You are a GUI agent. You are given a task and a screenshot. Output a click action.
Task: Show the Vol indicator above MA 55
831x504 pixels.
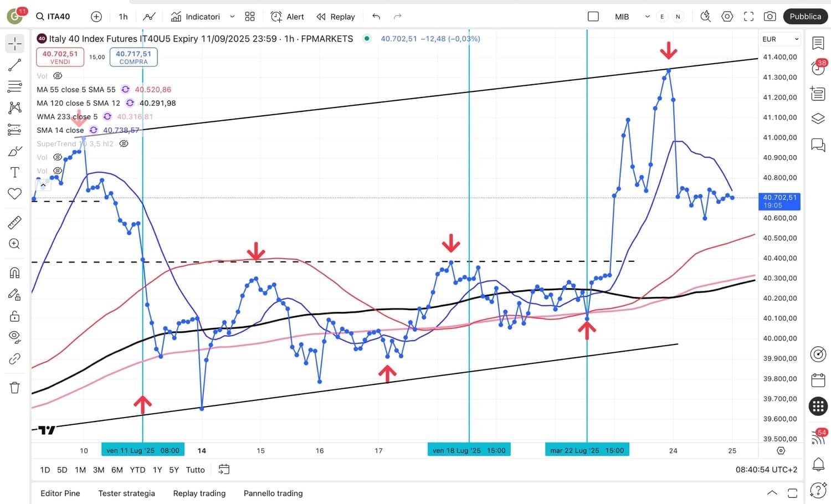pyautogui.click(x=57, y=76)
